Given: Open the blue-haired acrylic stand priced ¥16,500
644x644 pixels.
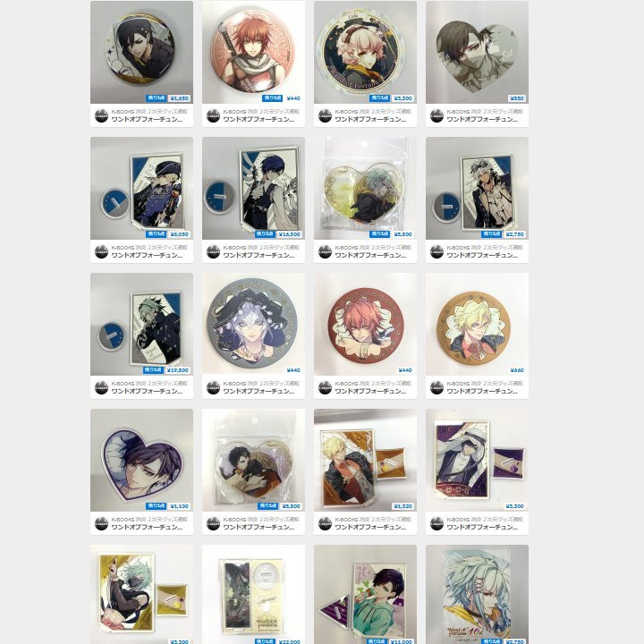Looking at the screenshot, I should tap(253, 188).
